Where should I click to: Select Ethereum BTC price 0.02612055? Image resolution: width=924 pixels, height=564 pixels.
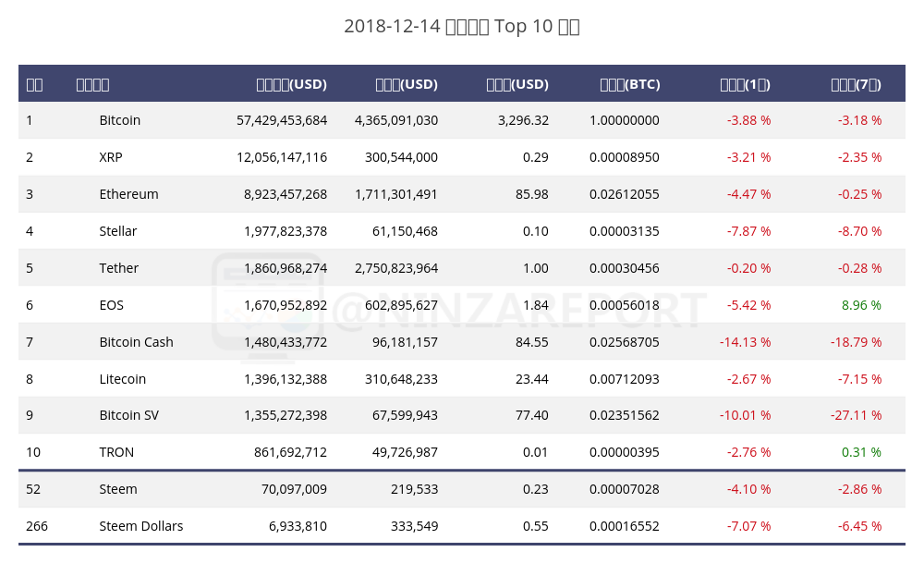click(624, 194)
